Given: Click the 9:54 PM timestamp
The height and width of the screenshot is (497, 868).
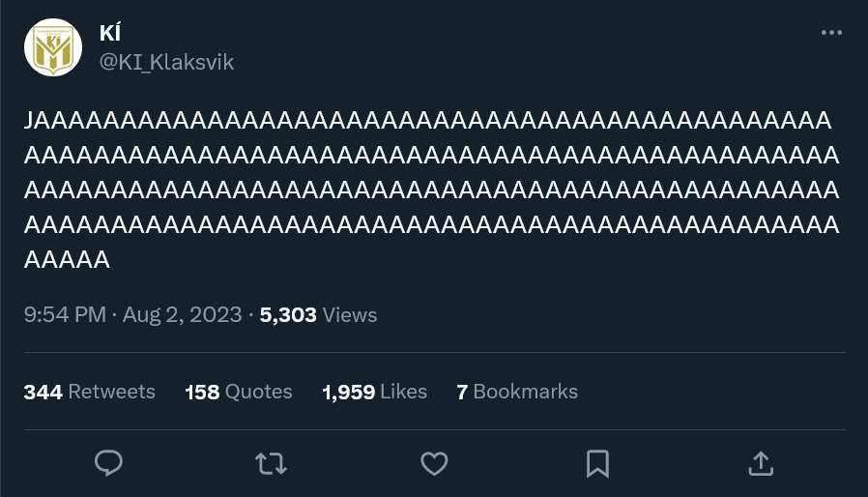Looking at the screenshot, I should (x=65, y=314).
